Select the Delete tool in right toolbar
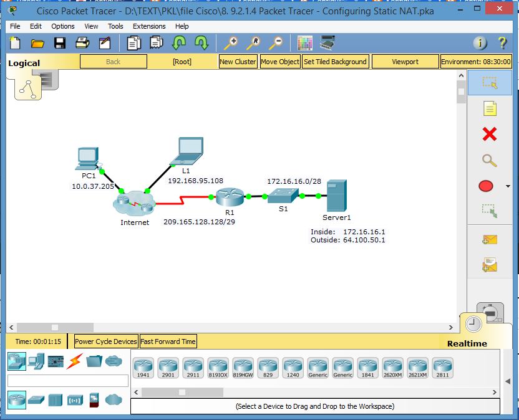519x420 pixels. [490, 134]
